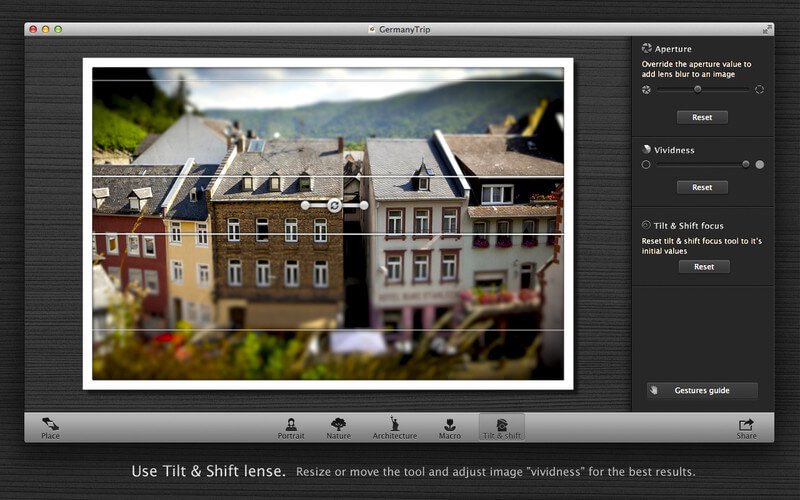The image size is (800, 500).
Task: Click the rotate handle on focus tool
Action: 335,205
